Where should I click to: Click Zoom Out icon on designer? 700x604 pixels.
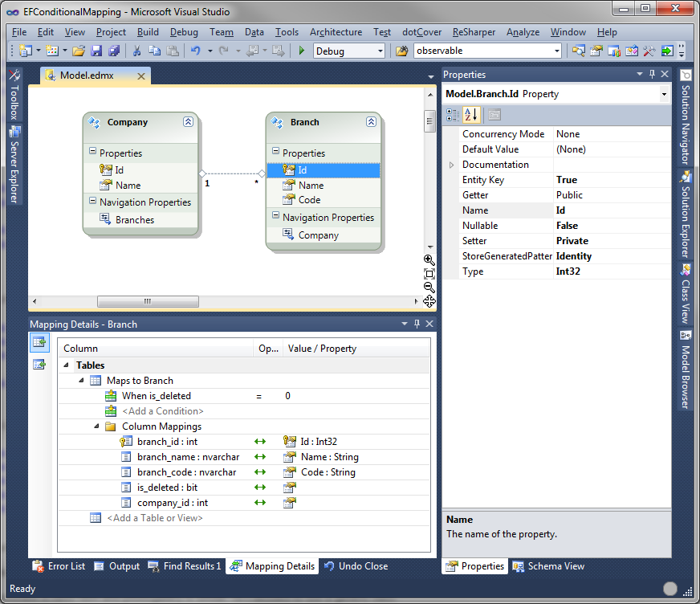(429, 288)
